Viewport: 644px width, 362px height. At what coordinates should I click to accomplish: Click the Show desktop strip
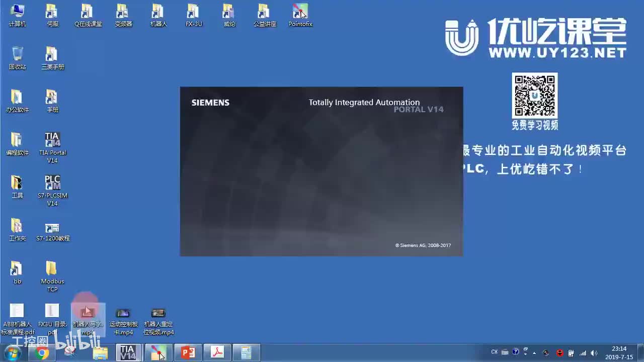[x=640, y=353]
